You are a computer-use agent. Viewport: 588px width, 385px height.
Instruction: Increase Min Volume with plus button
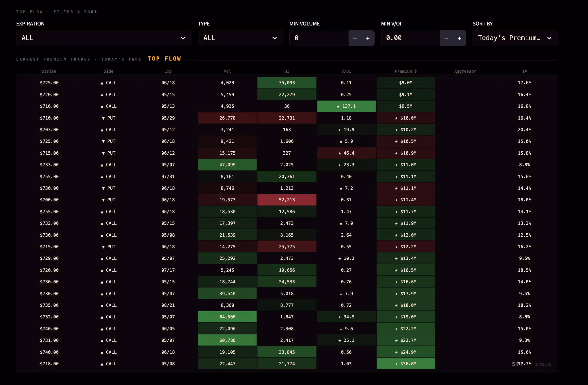point(368,38)
